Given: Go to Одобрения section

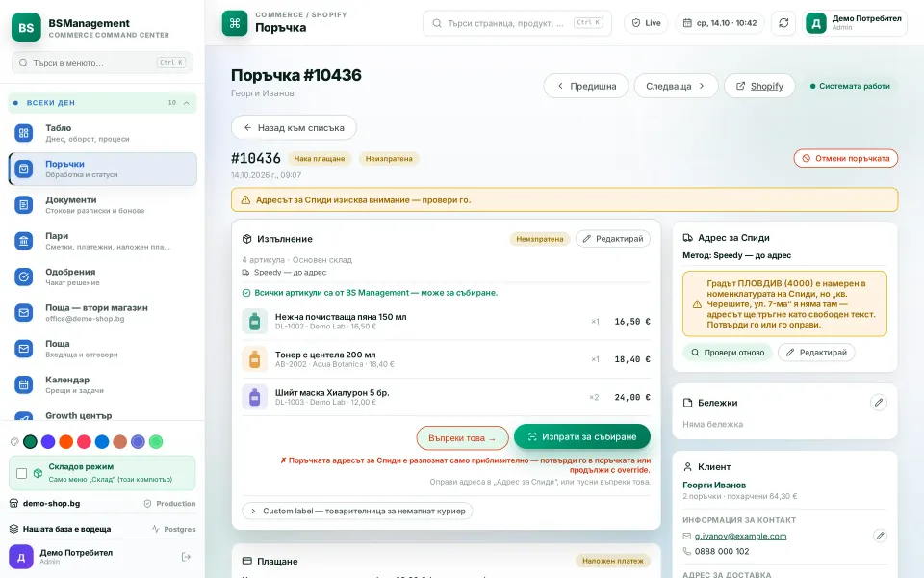Looking at the screenshot, I should 103,276.
